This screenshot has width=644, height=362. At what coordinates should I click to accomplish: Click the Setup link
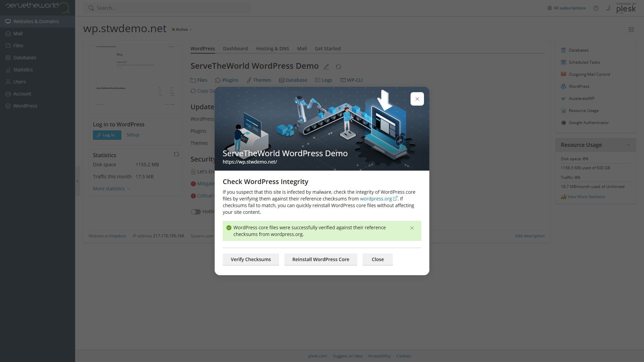[133, 135]
